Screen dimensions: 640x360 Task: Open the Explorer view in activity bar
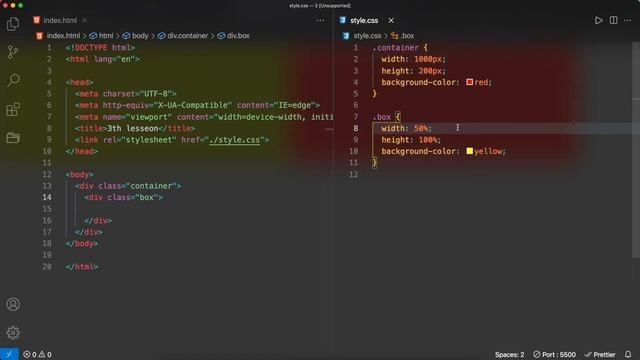[x=13, y=24]
